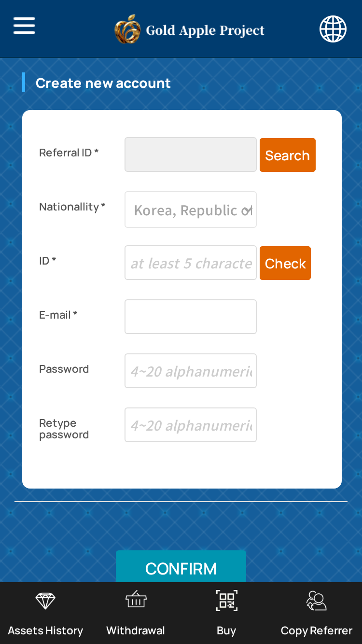Tap the Assets History diamond icon

(x=45, y=601)
